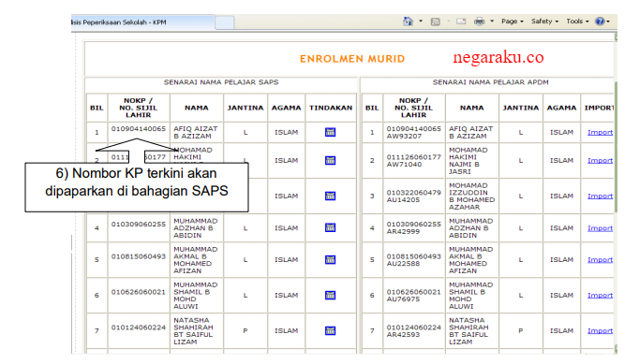This screenshot has height=364, width=639.
Task: Click the TINDAKAN column header
Action: click(331, 108)
